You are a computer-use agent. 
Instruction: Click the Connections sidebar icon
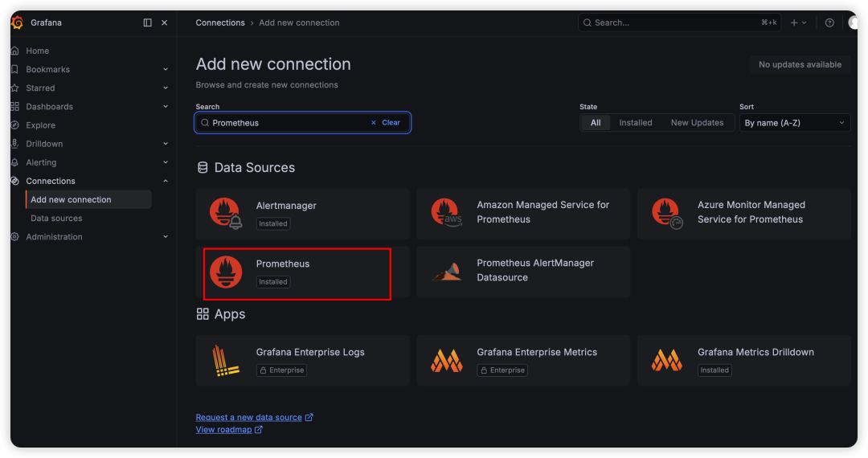pyautogui.click(x=15, y=181)
